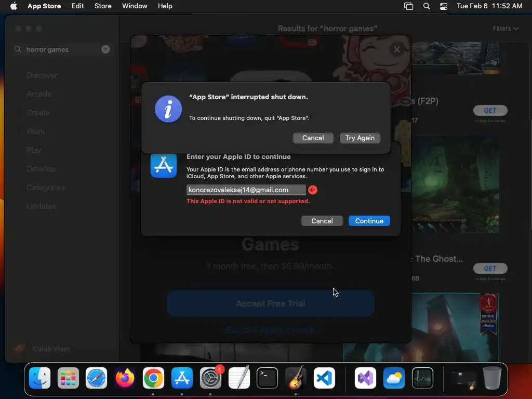Screen dimensions: 532x399
Task: Open the Trash in the Dock
Action: 493,378
